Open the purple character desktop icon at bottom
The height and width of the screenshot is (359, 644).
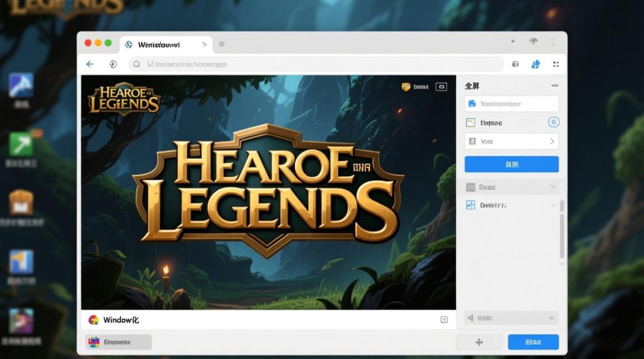pos(21,321)
